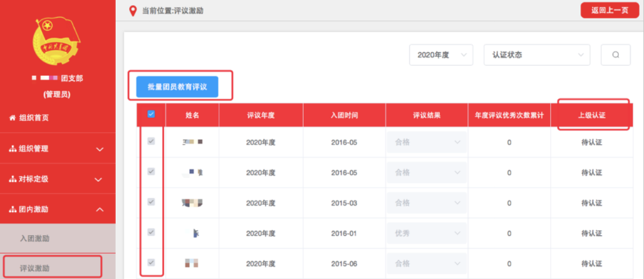This screenshot has width=644, height=279.
Task: Open the 2020年度 year dropdown
Action: click(x=441, y=55)
